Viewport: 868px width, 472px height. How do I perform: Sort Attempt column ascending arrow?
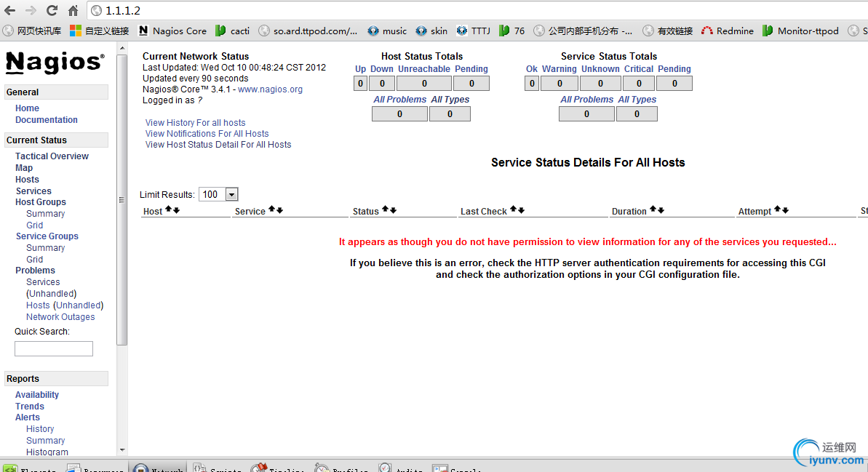click(777, 209)
